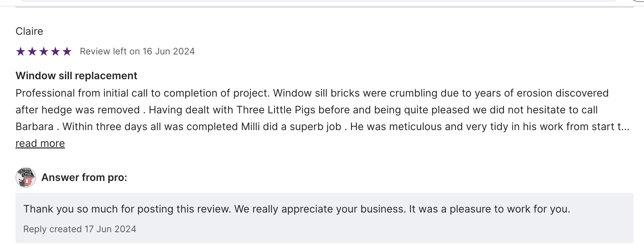This screenshot has width=644, height=246.
Task: Click the 'Answer from pro:' heading
Action: click(84, 177)
